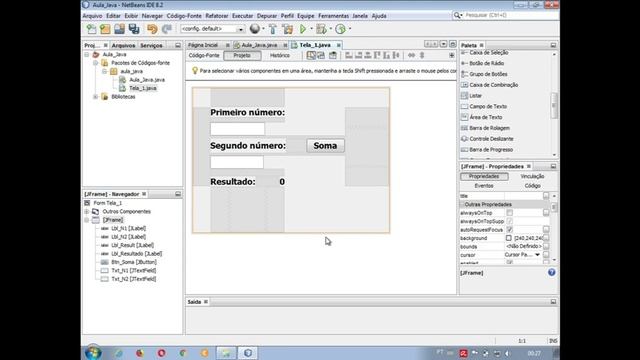Image resolution: width=640 pixels, height=360 pixels.
Task: Activate the Connection Mode icon in the designer toolbar
Action: [321, 55]
